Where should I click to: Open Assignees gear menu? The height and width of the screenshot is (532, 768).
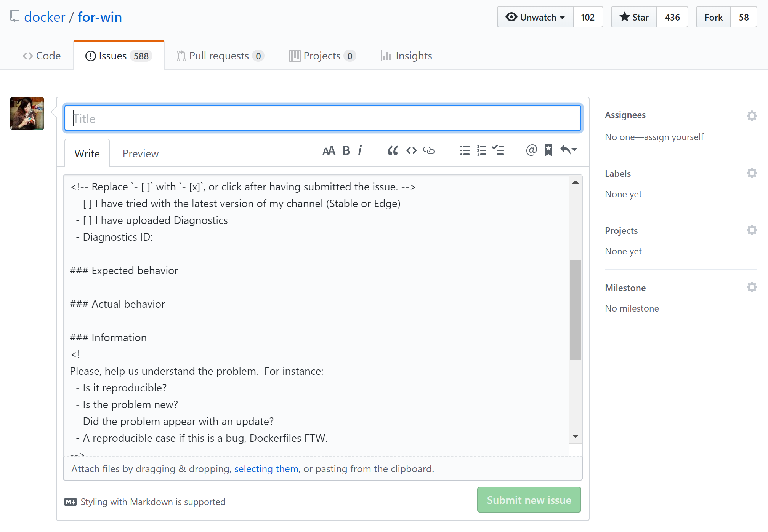click(752, 115)
